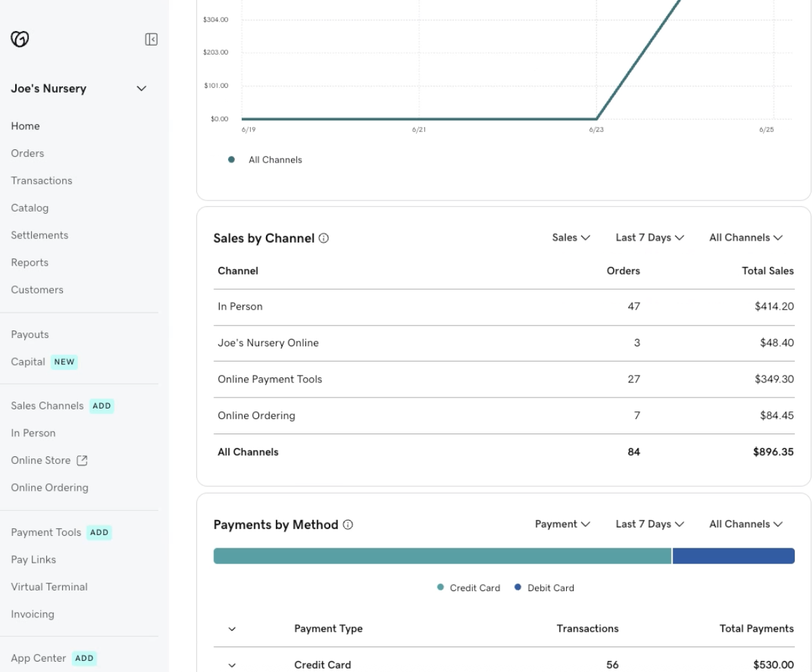The image size is (812, 672).
Task: Click the Transactions column header
Action: (x=587, y=629)
